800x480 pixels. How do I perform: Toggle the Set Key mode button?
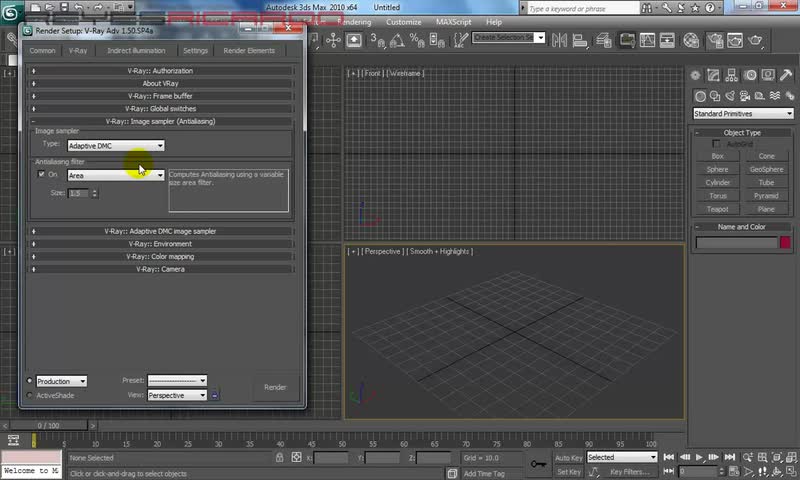(x=569, y=472)
